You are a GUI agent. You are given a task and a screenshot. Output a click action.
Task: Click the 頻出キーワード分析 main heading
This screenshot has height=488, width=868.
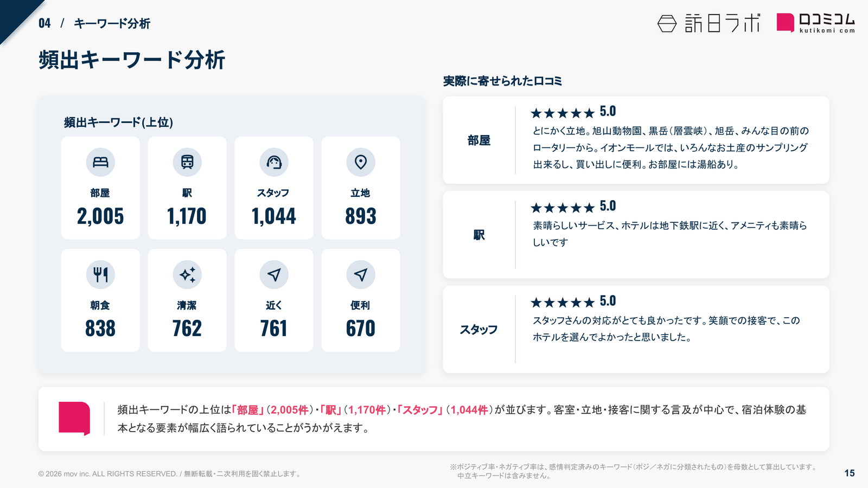pyautogui.click(x=132, y=60)
